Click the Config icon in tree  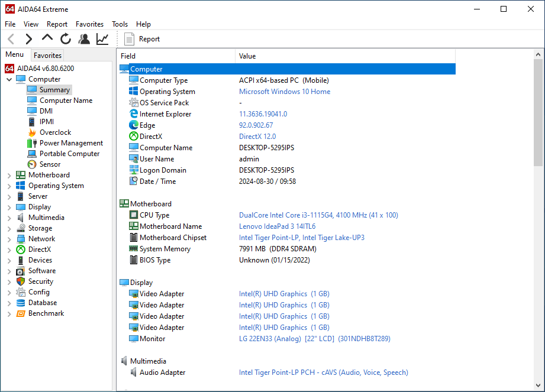pyautogui.click(x=21, y=292)
